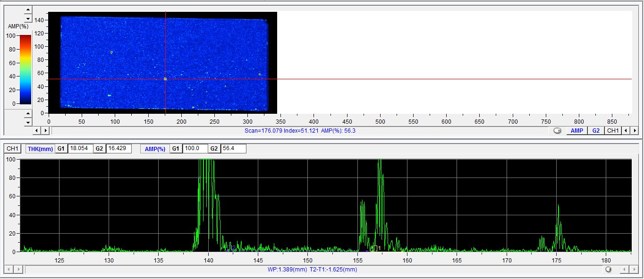Click the THK G2 value field 16.429
The image size is (644, 279).
click(118, 149)
